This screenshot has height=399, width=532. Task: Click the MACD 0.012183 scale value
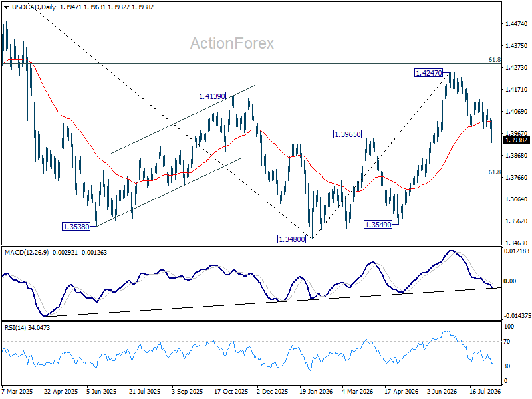point(517,251)
